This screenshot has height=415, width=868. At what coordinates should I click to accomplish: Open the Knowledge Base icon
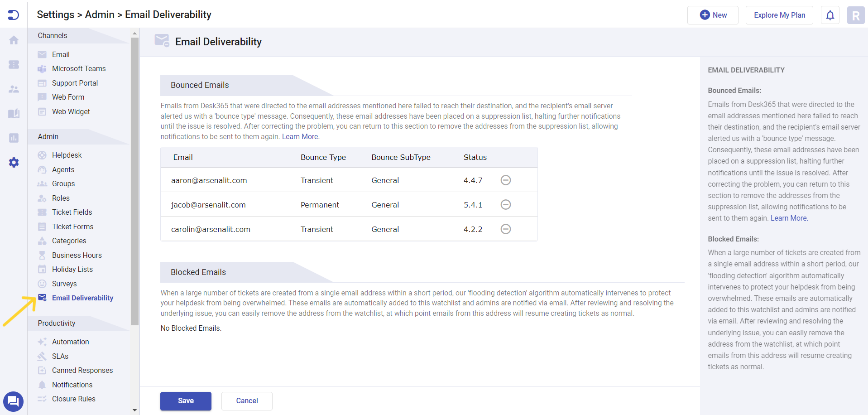(x=14, y=114)
